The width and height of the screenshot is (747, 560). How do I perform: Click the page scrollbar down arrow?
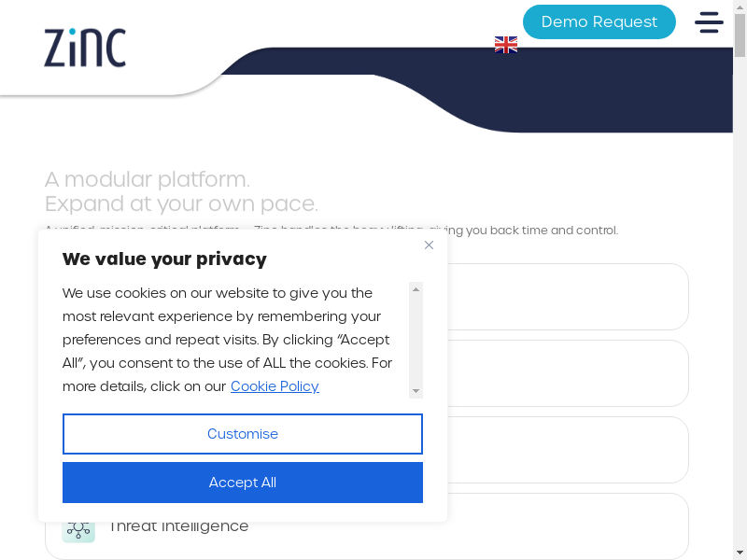pos(740,553)
